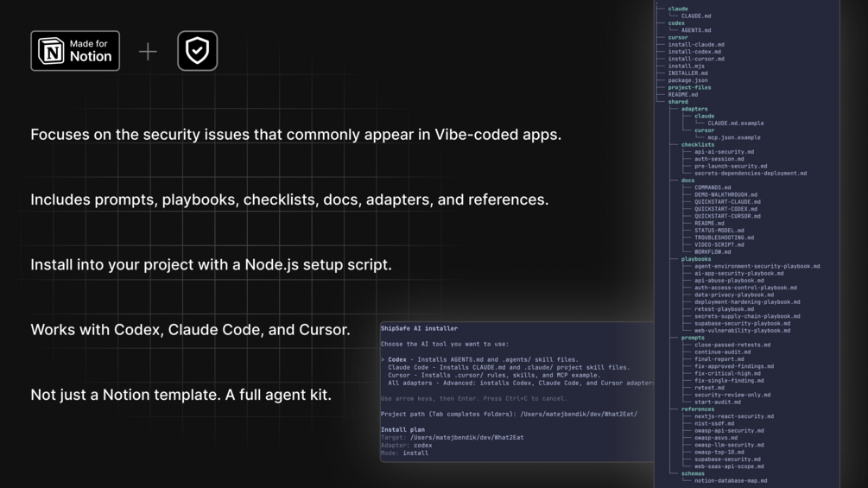The image size is (868, 488).
Task: Open package.json file
Action: click(687, 81)
